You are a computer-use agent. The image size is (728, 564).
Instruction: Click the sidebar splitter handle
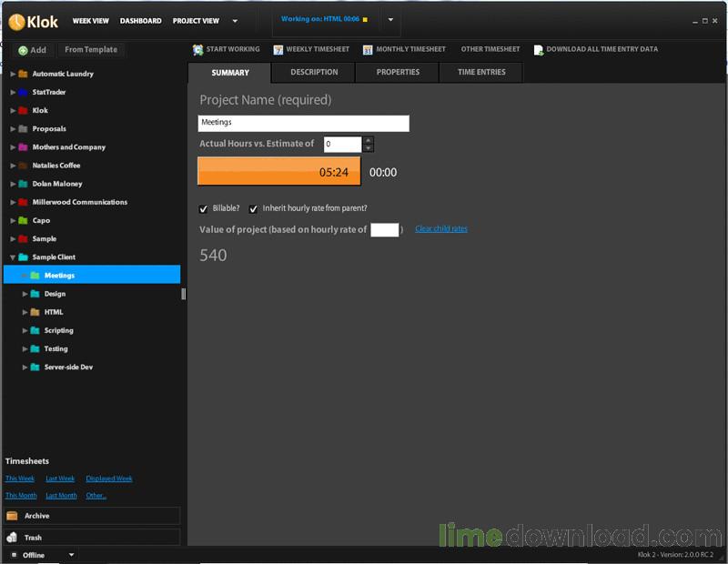tap(184, 294)
